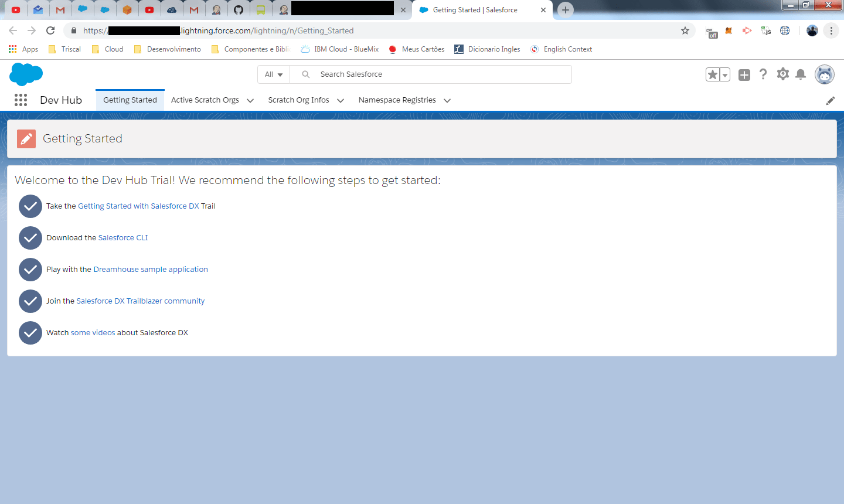The image size is (844, 504).
Task: Open the search scope All dropdown
Action: (x=274, y=74)
